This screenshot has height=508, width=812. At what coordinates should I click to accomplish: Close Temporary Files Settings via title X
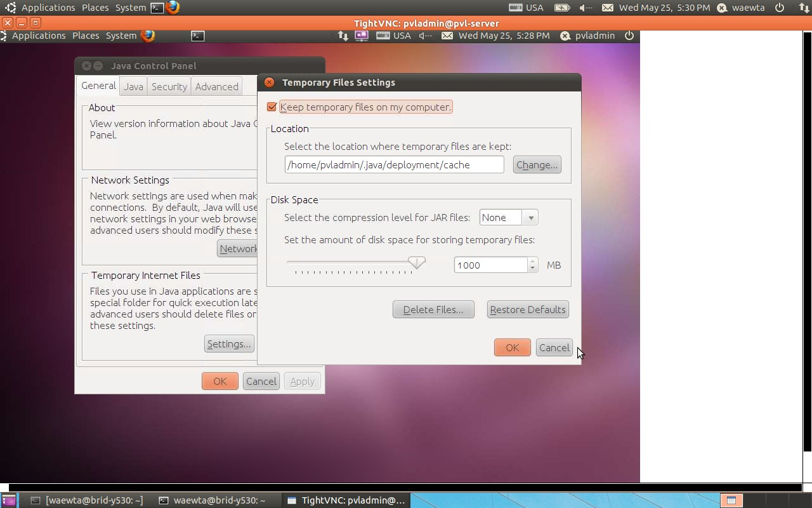pos(269,83)
